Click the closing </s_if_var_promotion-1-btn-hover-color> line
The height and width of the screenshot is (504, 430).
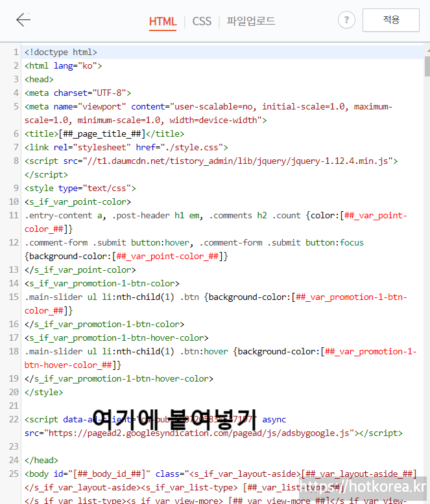coord(119,378)
